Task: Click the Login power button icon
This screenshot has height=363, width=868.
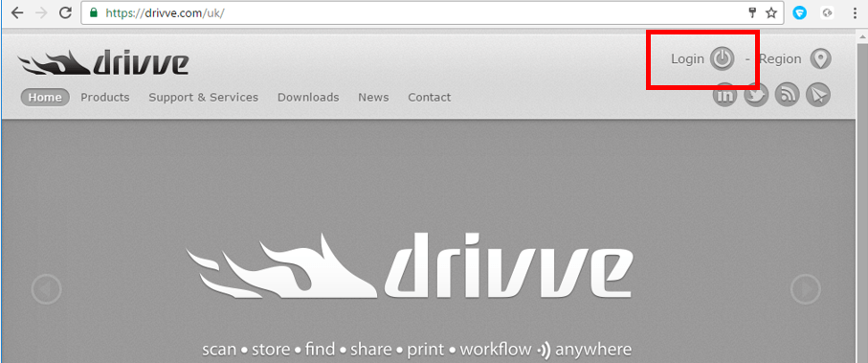Action: tap(722, 58)
